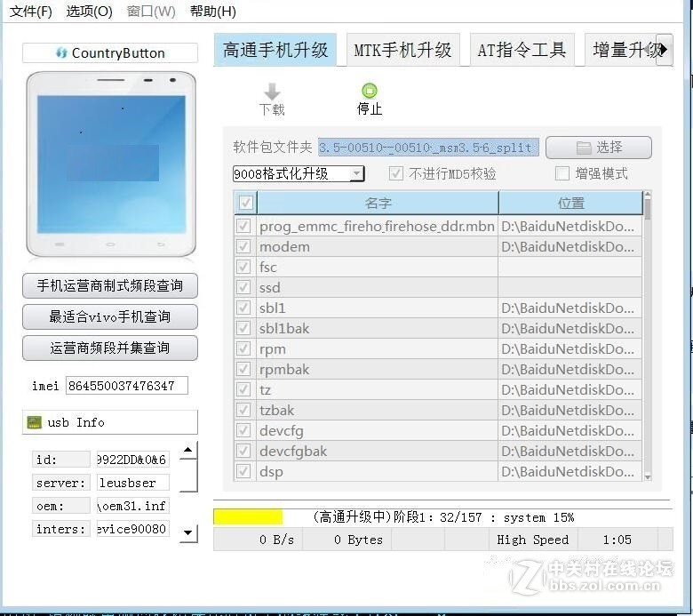Click usb info scroll up arrow

(x=187, y=450)
